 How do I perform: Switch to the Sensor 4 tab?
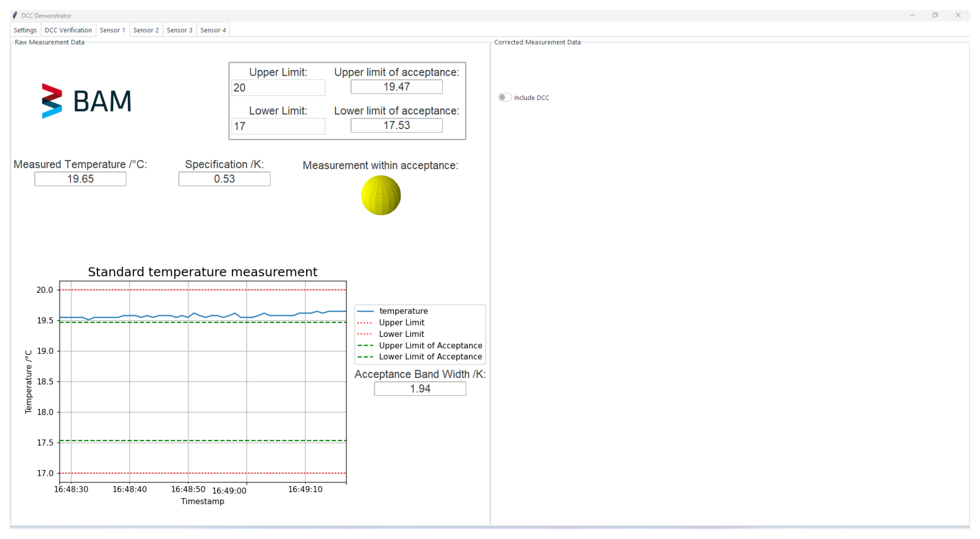click(213, 30)
